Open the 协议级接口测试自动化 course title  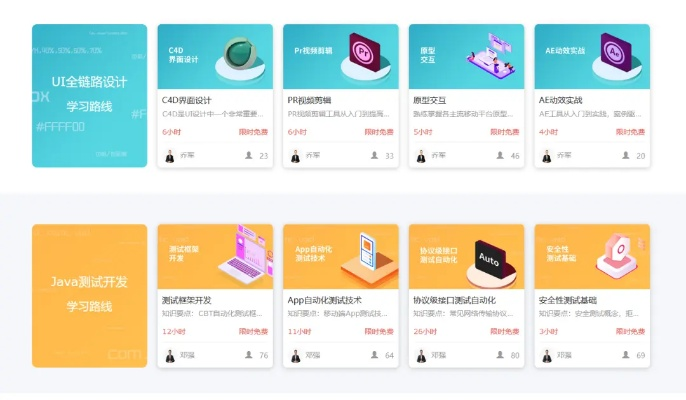coord(454,300)
